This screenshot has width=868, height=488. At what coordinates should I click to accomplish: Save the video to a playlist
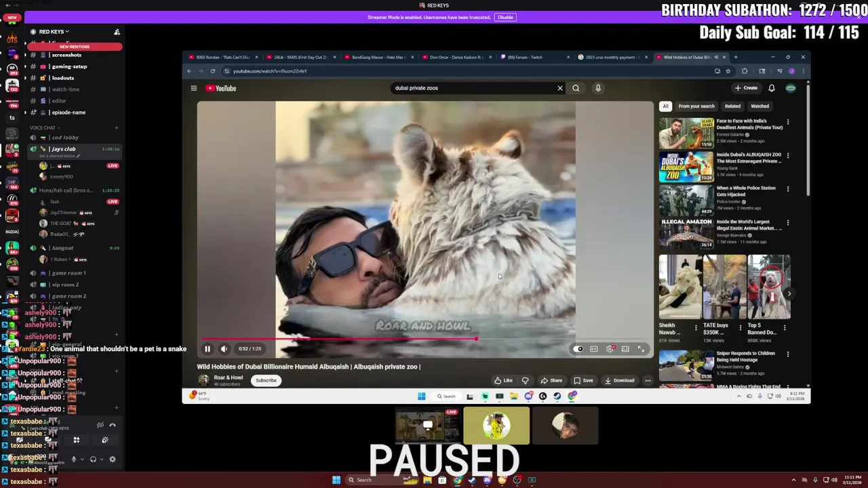(x=583, y=380)
